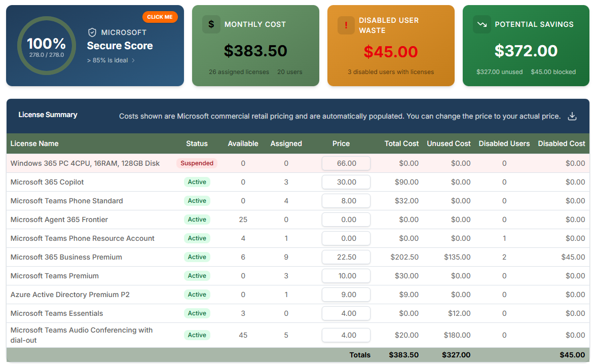Sort the table by the License Name header
The width and height of the screenshot is (594, 364).
(x=34, y=143)
